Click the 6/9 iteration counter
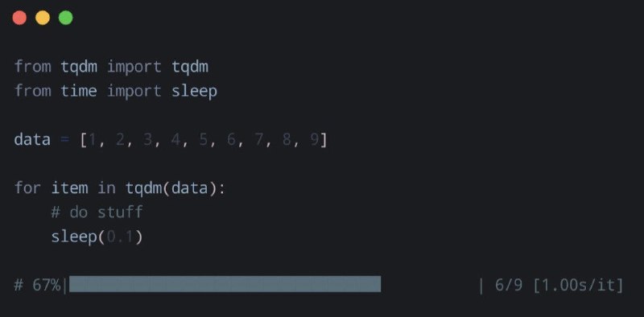This screenshot has width=644, height=317. [509, 285]
